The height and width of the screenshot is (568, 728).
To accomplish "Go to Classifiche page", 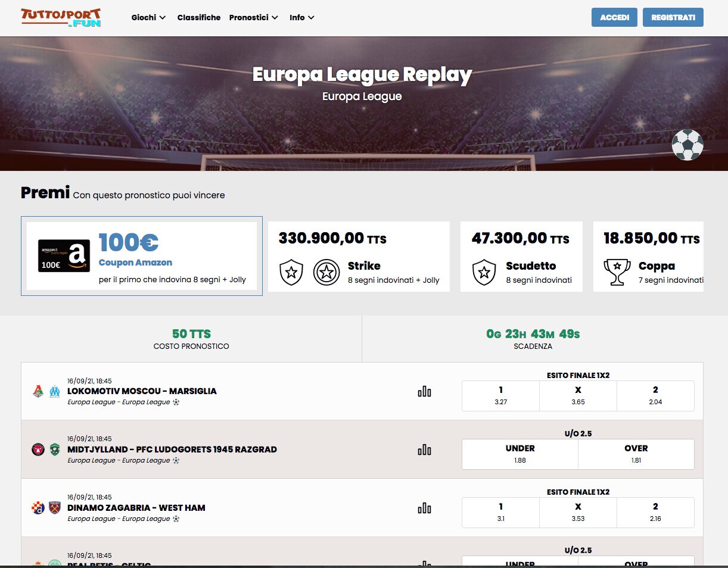I will (199, 18).
